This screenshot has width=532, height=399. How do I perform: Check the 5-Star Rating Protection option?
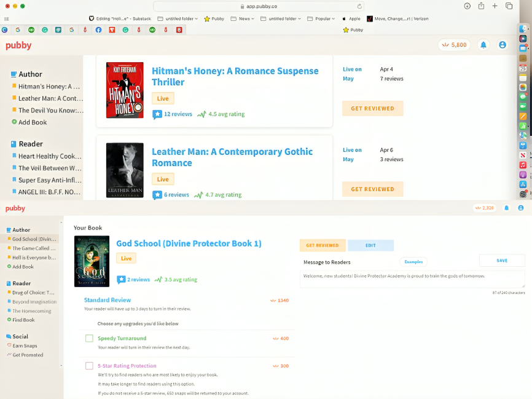tap(89, 366)
